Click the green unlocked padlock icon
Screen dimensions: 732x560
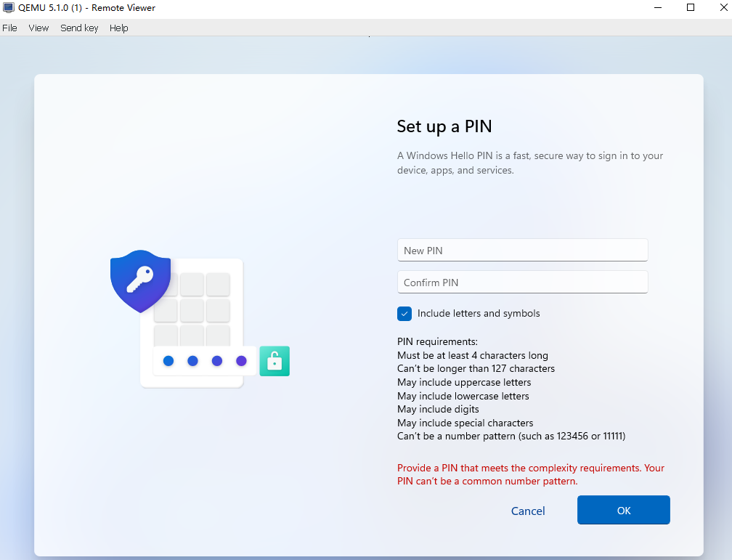pyautogui.click(x=274, y=361)
